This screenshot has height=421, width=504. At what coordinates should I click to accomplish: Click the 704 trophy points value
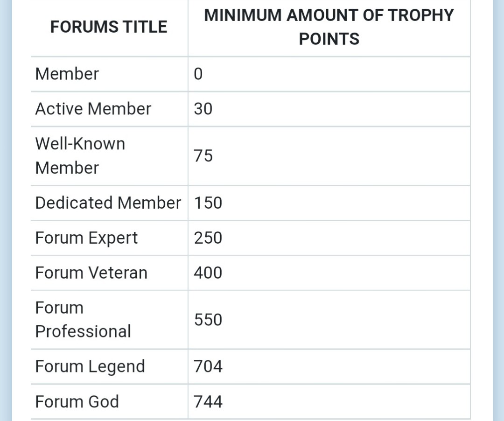click(x=208, y=366)
